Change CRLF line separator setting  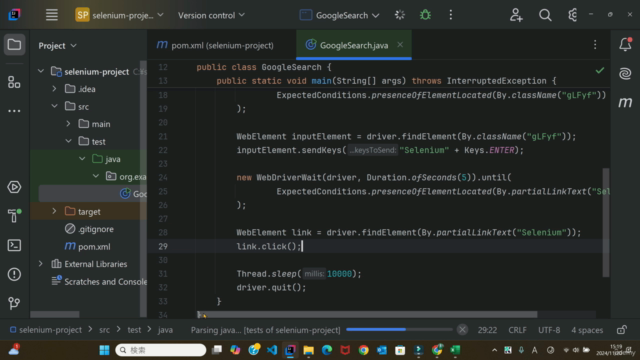click(517, 330)
